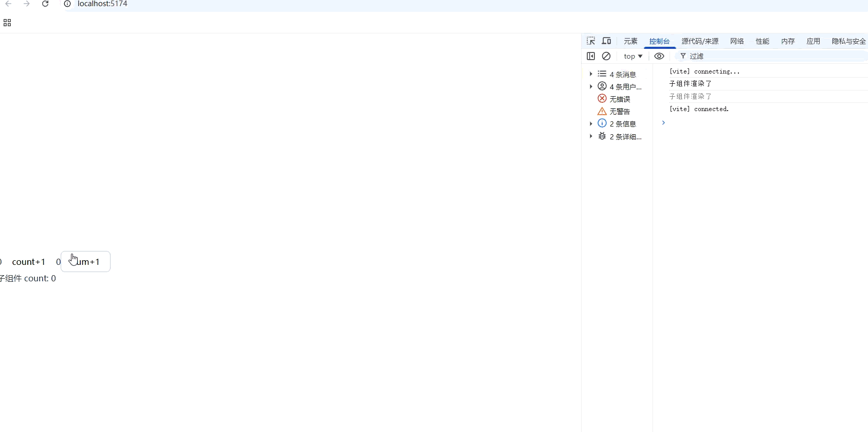
Task: Switch to the 控制台 tab
Action: point(659,41)
